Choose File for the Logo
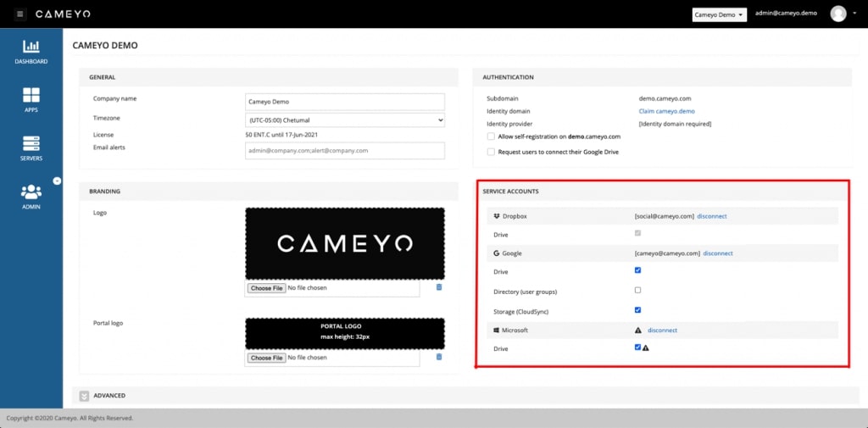 click(x=266, y=288)
